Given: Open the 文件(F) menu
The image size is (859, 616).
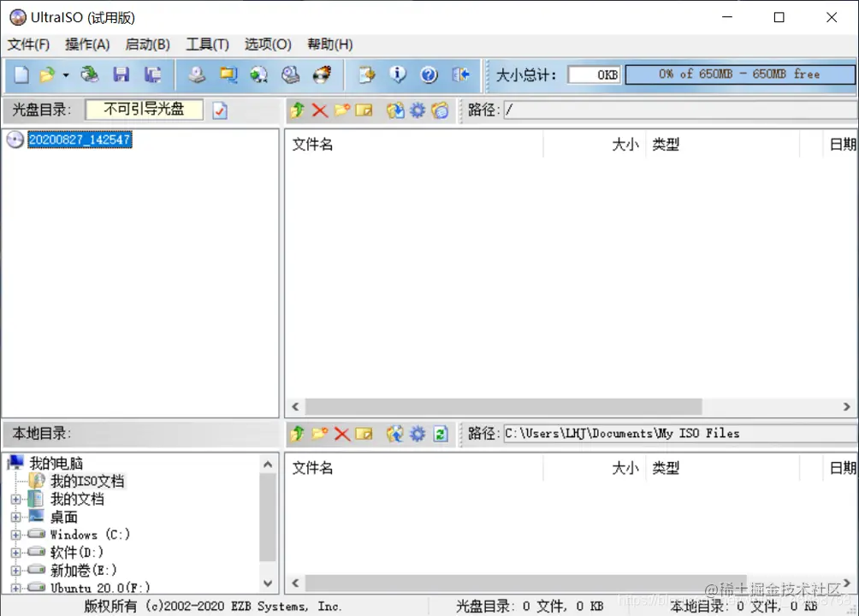Looking at the screenshot, I should click(28, 44).
